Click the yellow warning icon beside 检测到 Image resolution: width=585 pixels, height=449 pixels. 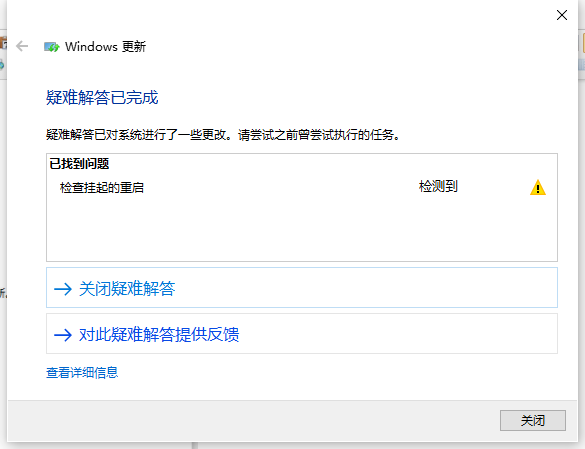point(538,187)
